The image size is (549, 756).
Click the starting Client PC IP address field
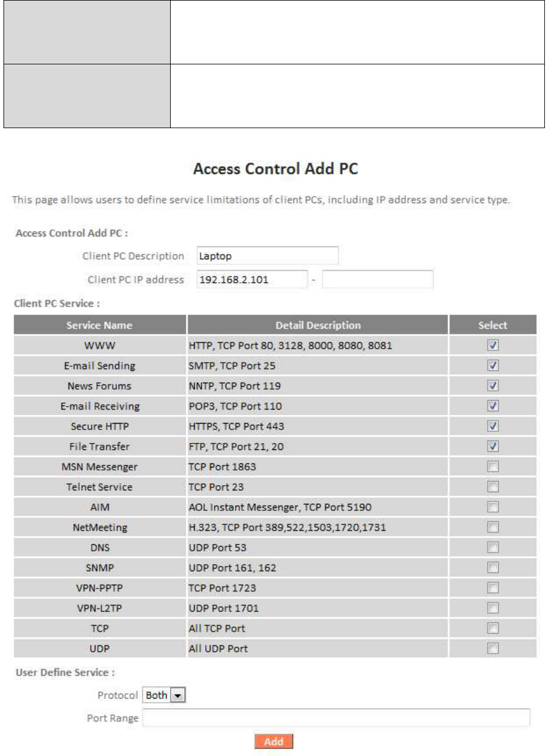(252, 279)
